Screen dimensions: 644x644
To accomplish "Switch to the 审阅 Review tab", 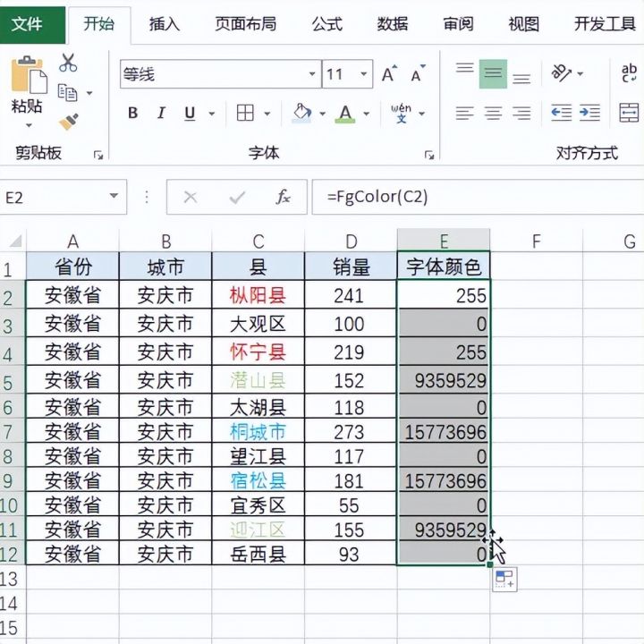I will pyautogui.click(x=458, y=24).
